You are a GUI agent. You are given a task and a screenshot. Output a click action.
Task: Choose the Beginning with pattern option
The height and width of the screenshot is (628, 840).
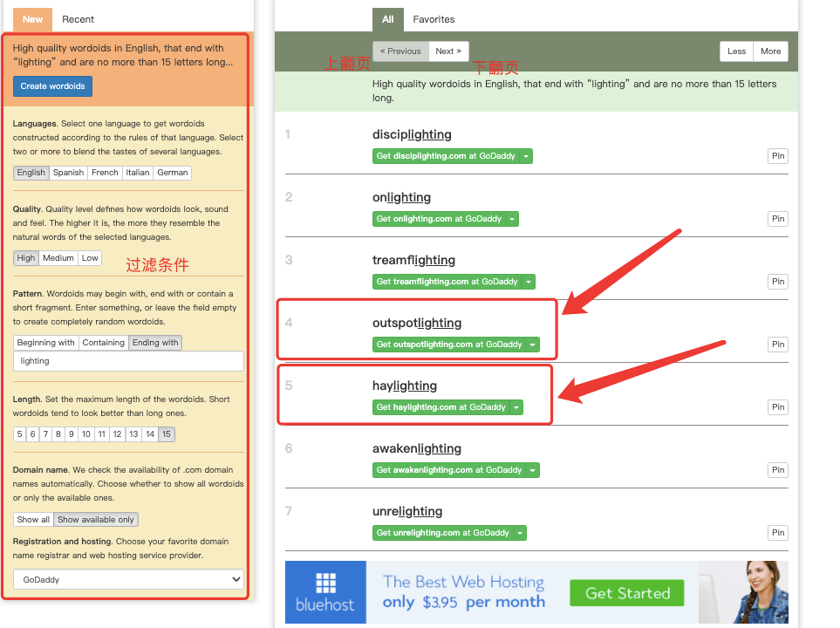[x=46, y=343]
